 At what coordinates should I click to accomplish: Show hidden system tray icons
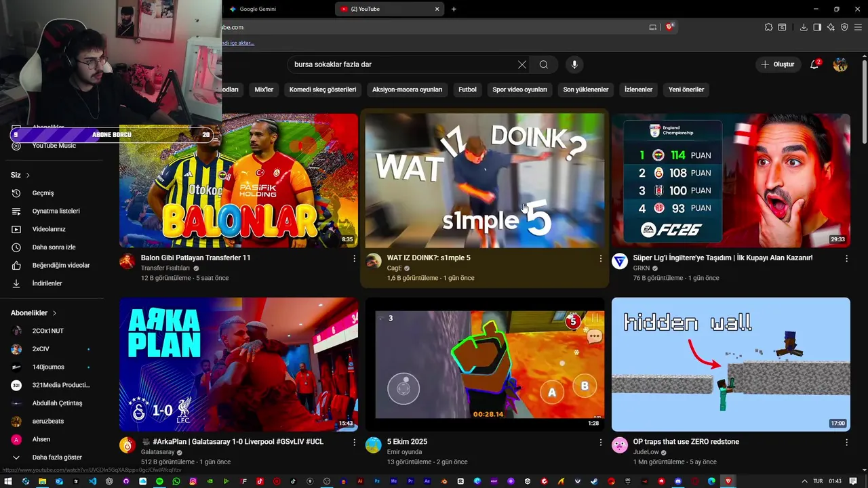click(804, 481)
